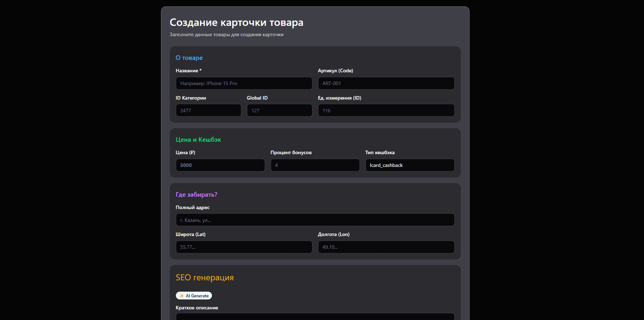Click the SEO генерация section header
The image size is (644, 320).
point(205,277)
